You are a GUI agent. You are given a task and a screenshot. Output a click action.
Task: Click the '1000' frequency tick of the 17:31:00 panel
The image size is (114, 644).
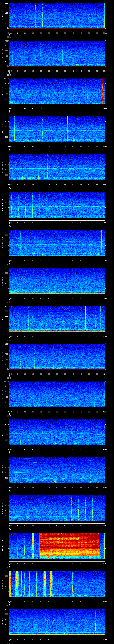point(6,3)
